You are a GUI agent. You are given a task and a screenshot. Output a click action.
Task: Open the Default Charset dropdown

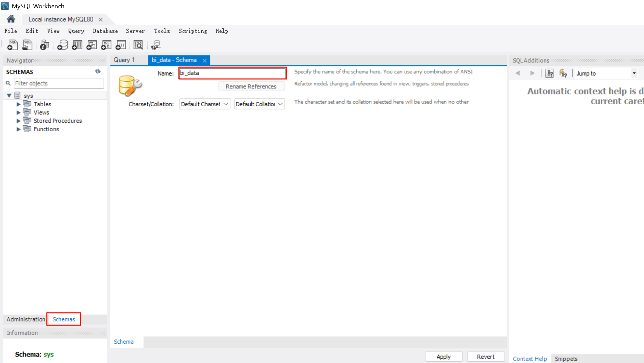point(205,104)
